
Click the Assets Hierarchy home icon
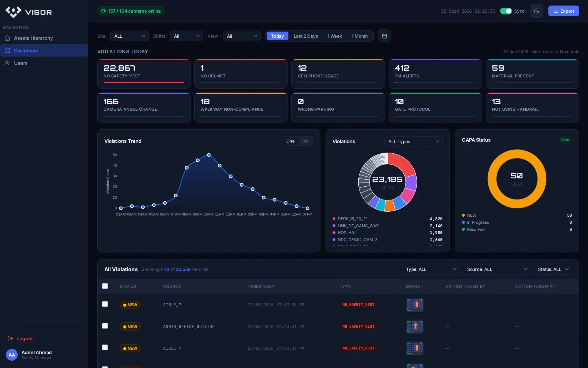click(7, 38)
